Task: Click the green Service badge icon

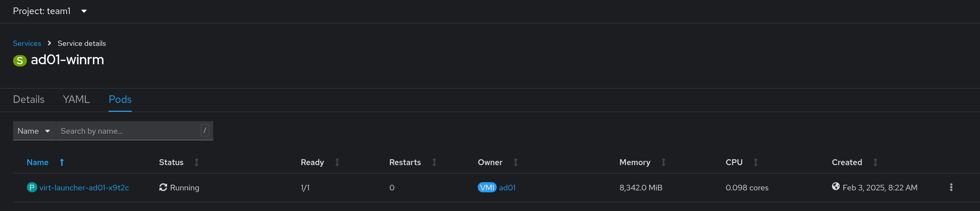Action: tap(20, 61)
